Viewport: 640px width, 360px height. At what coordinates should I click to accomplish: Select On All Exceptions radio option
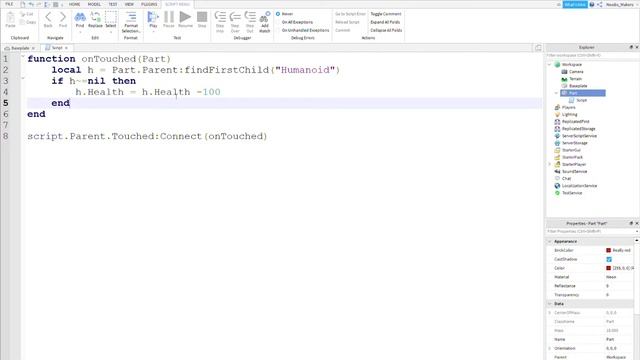[x=278, y=22]
